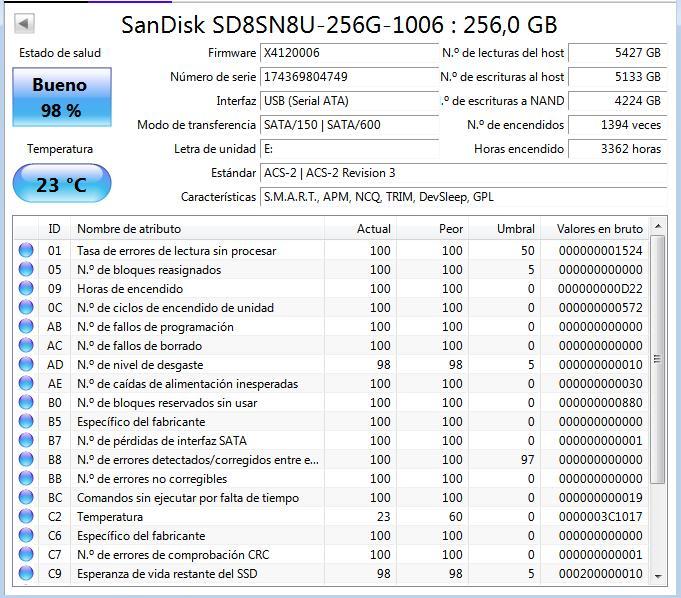Click the Firmware field X4120006
Screen dimensions: 681x598
[349, 53]
